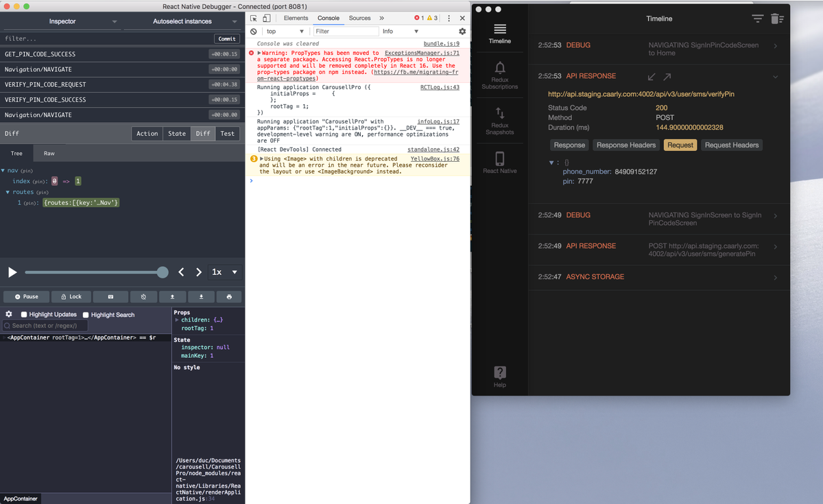
Task: Switch to the Sources tab
Action: tap(359, 19)
